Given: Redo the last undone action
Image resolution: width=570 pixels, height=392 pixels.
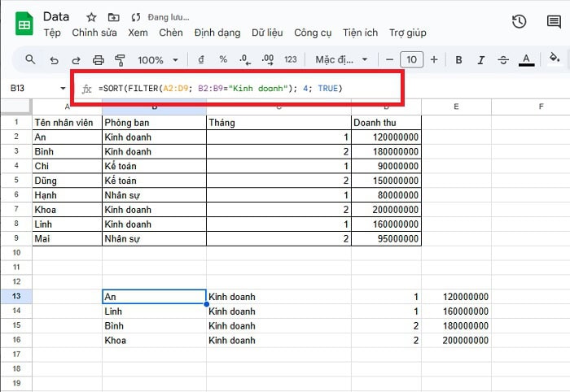Looking at the screenshot, I should [x=76, y=59].
